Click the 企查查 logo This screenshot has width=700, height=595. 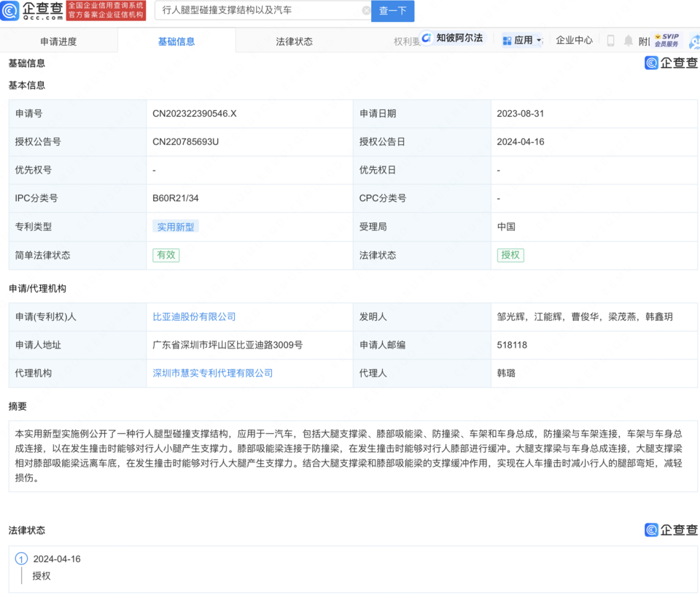[x=32, y=10]
